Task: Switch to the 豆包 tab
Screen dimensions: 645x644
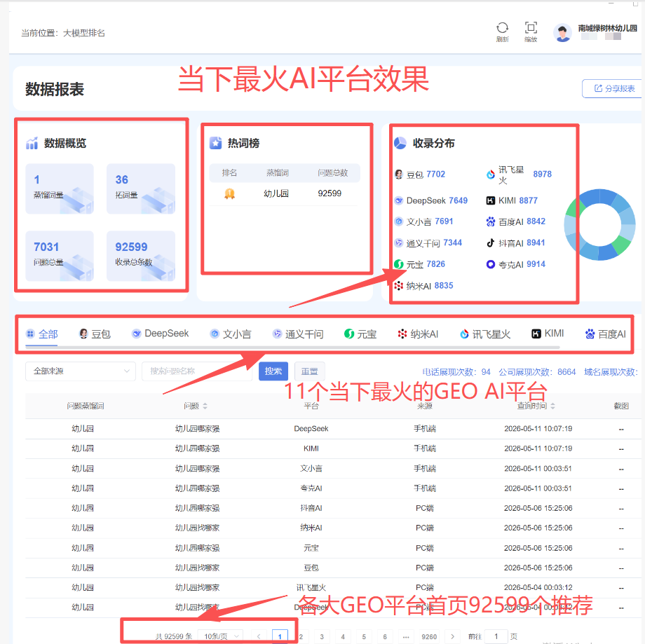Action: 95,334
